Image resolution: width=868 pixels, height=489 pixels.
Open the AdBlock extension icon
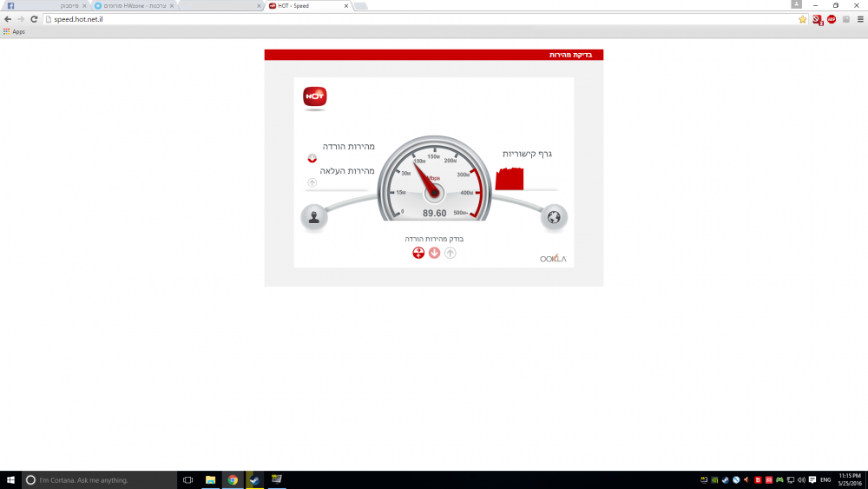pos(832,19)
